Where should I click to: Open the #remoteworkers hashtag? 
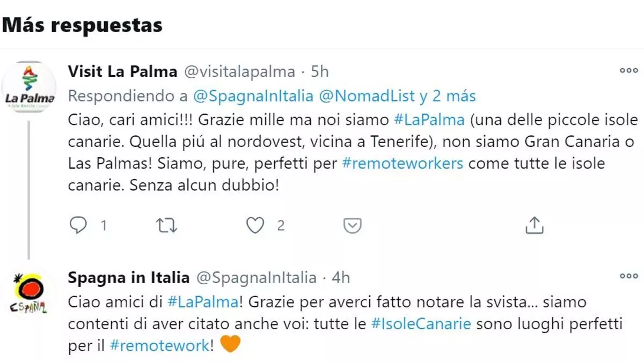click(x=402, y=163)
